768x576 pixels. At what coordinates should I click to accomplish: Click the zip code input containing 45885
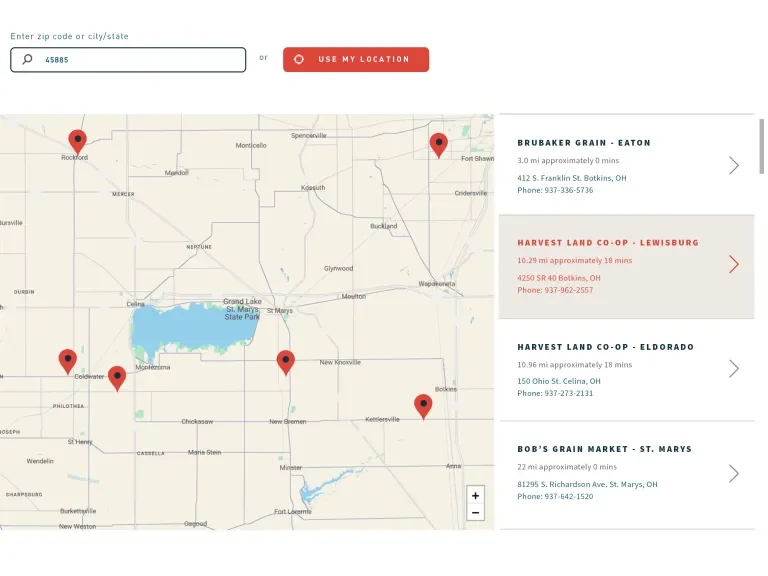[128, 60]
